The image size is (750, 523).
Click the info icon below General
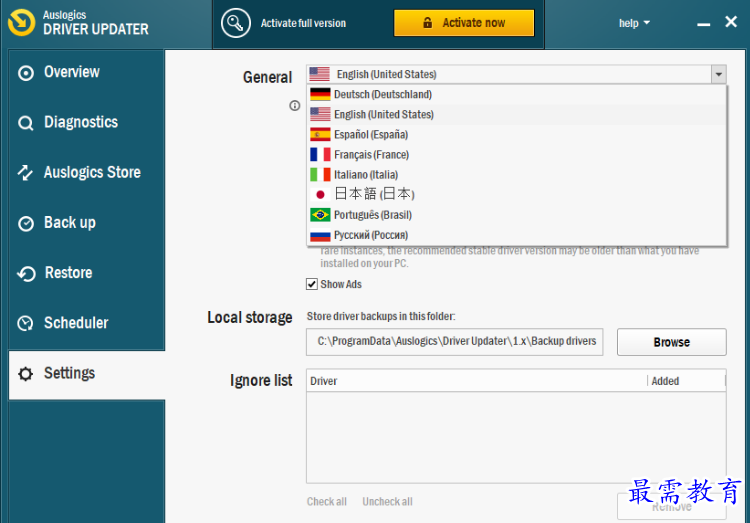click(295, 105)
